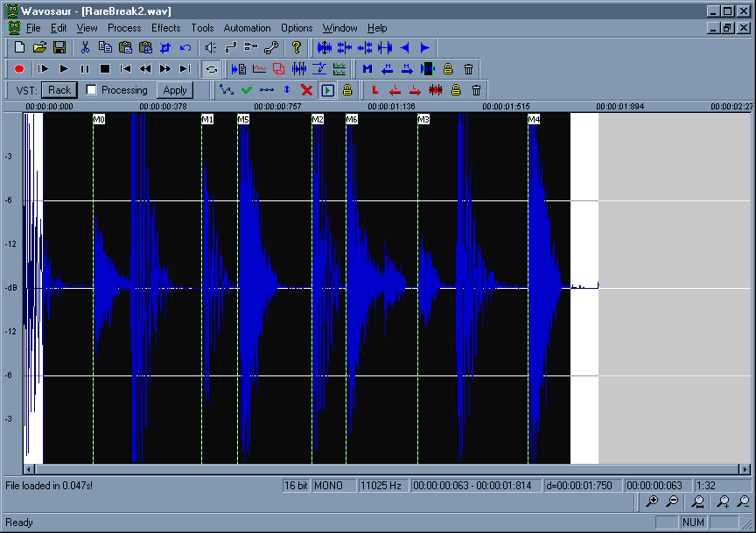Click the horizontal scrollbar right arrow

coord(745,470)
